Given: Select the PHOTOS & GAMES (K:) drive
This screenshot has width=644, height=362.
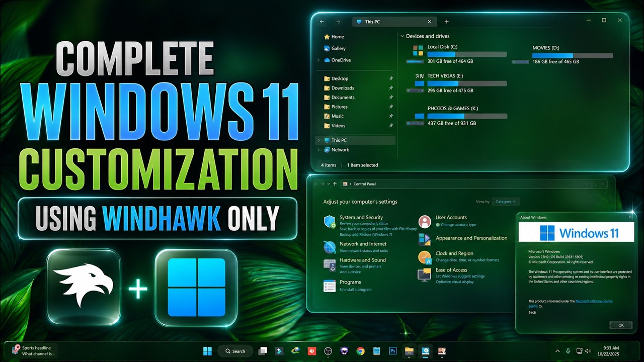Looking at the screenshot, I should click(456, 116).
